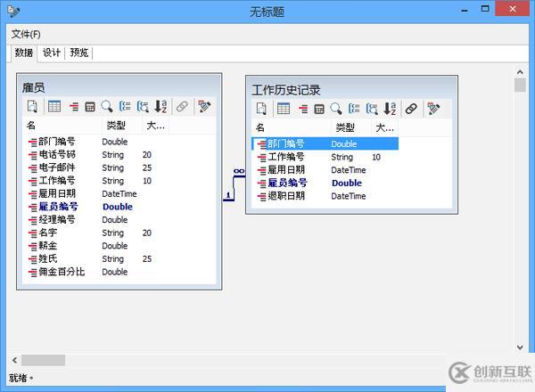This screenshot has width=535, height=392.
Task: Click the bracket-list search icon in 工作历史记录 toolbar
Action: click(x=372, y=109)
